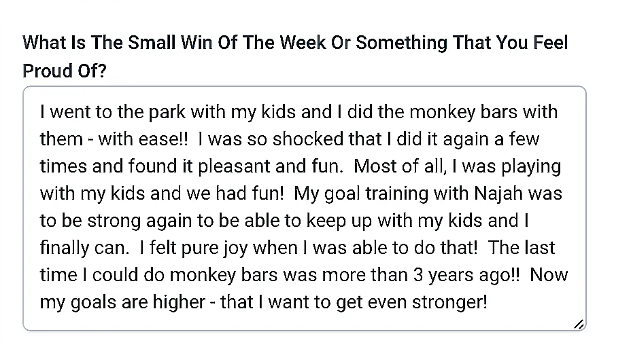
Task: Click 'to be strong again' in the text
Action: pos(116,221)
